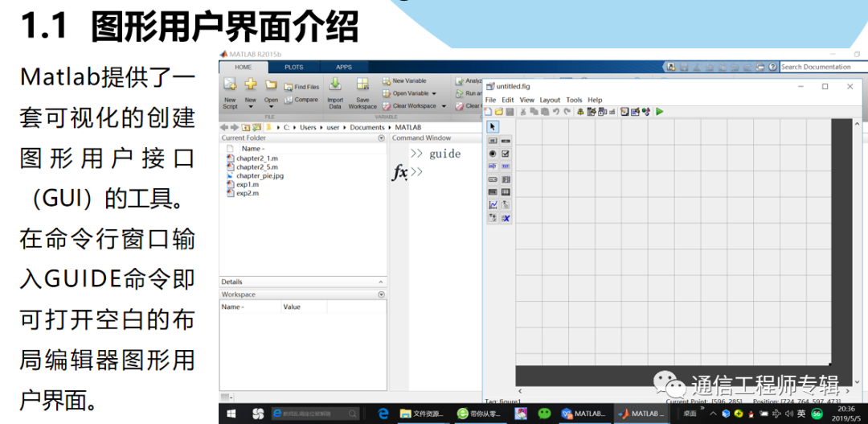The image size is (868, 424).
Task: Open WeChat from taskbar
Action: pyautogui.click(x=545, y=414)
